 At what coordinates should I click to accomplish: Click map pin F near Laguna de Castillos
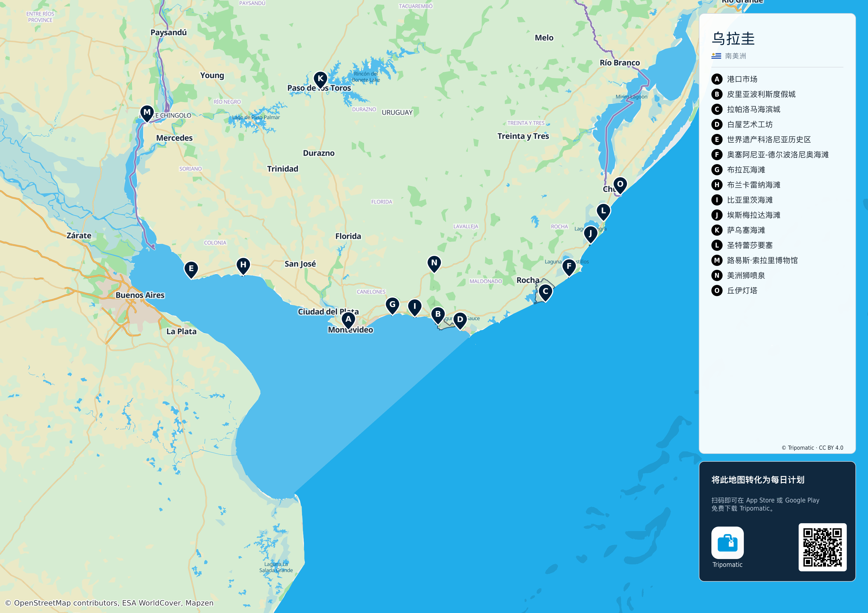569,267
